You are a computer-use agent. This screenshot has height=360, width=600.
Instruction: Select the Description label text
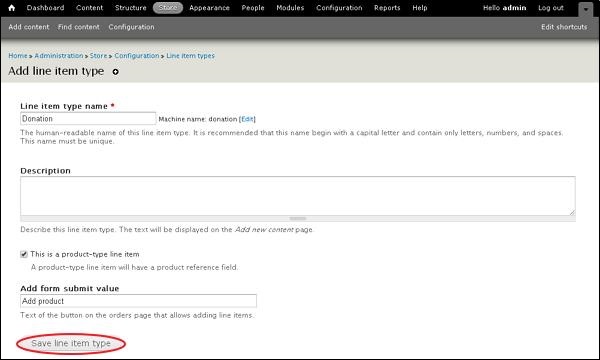(46, 171)
